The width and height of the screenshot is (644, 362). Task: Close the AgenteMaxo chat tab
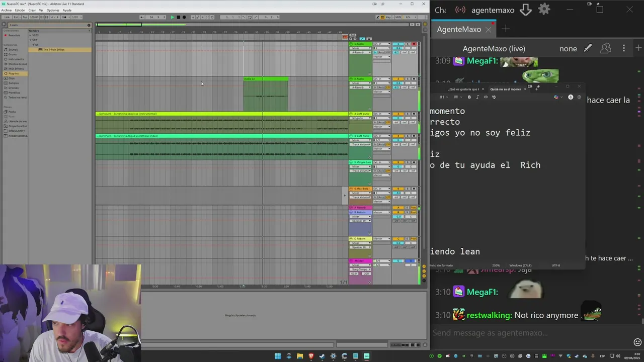click(488, 29)
